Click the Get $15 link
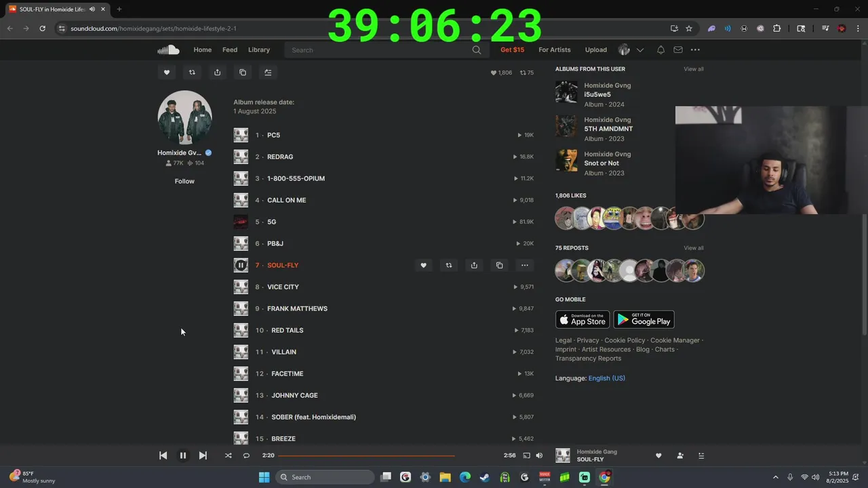 pyautogui.click(x=512, y=49)
